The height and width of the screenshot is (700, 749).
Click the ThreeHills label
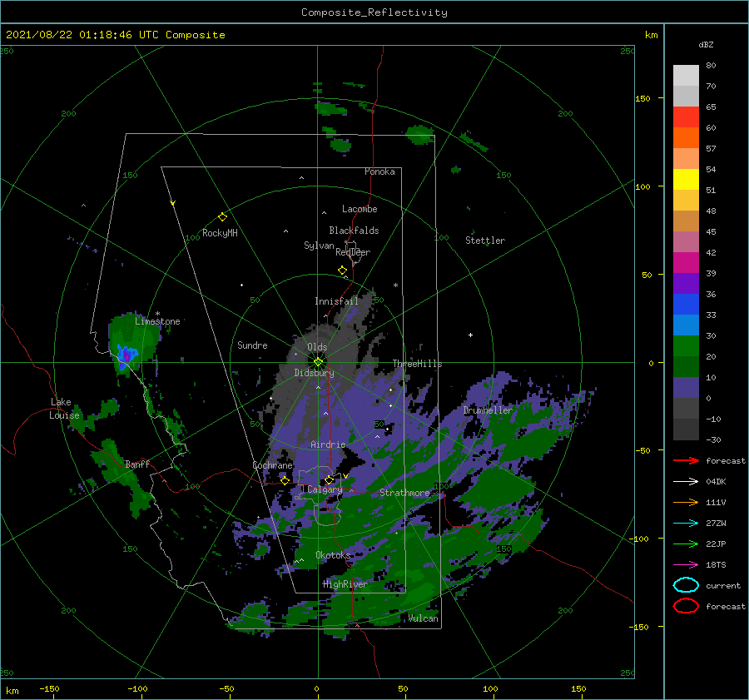418,364
